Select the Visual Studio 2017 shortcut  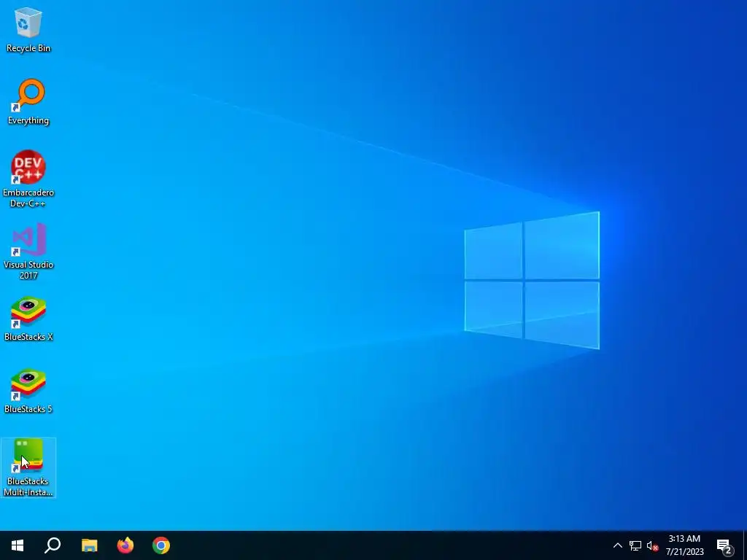pos(28,251)
